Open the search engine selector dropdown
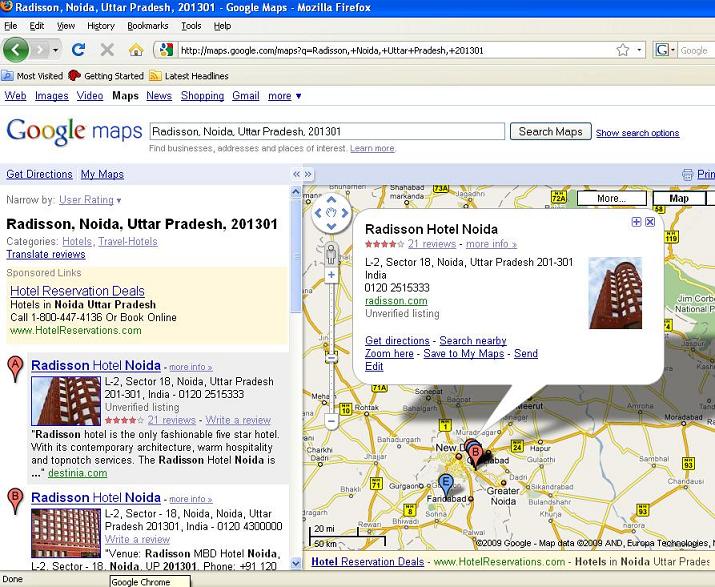715x587 pixels. pyautogui.click(x=665, y=50)
